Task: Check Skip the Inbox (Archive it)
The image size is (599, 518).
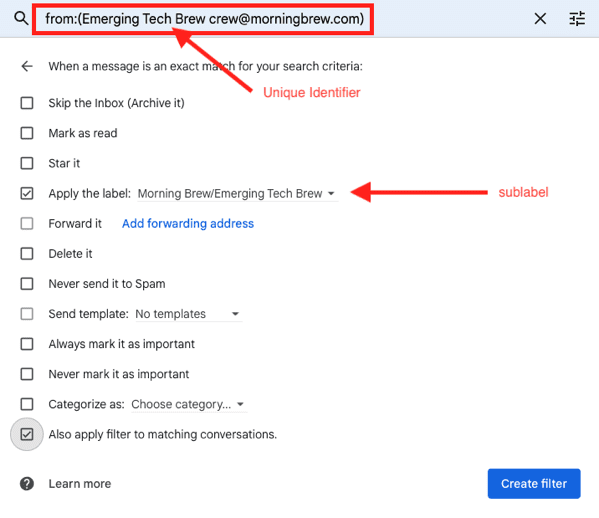Action: [27, 103]
